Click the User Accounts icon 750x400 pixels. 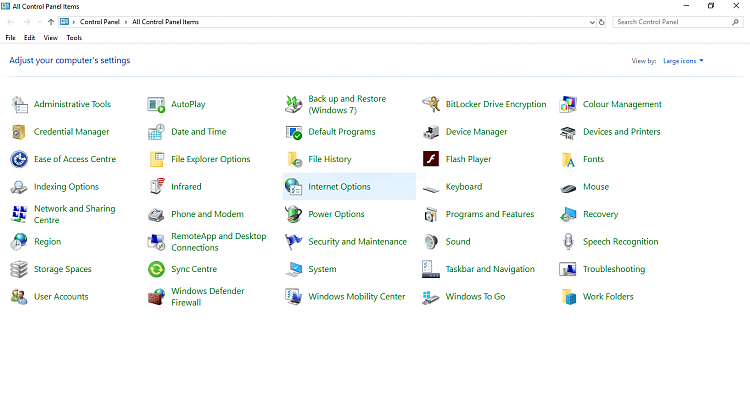pos(19,297)
